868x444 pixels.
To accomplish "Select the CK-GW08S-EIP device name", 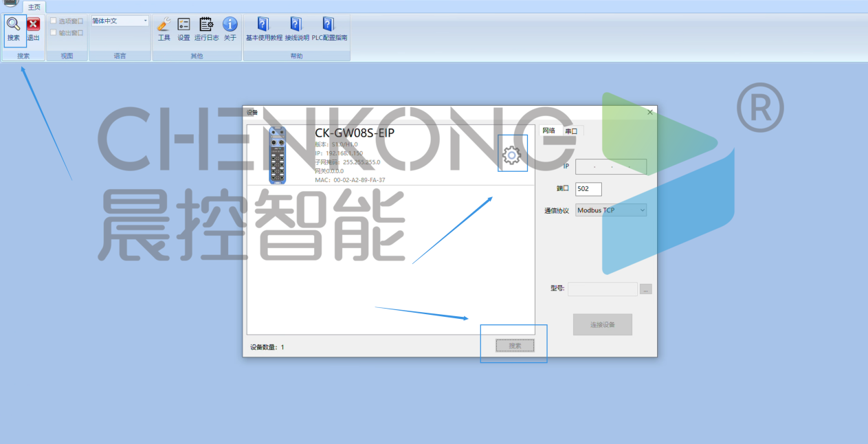I will click(x=355, y=133).
